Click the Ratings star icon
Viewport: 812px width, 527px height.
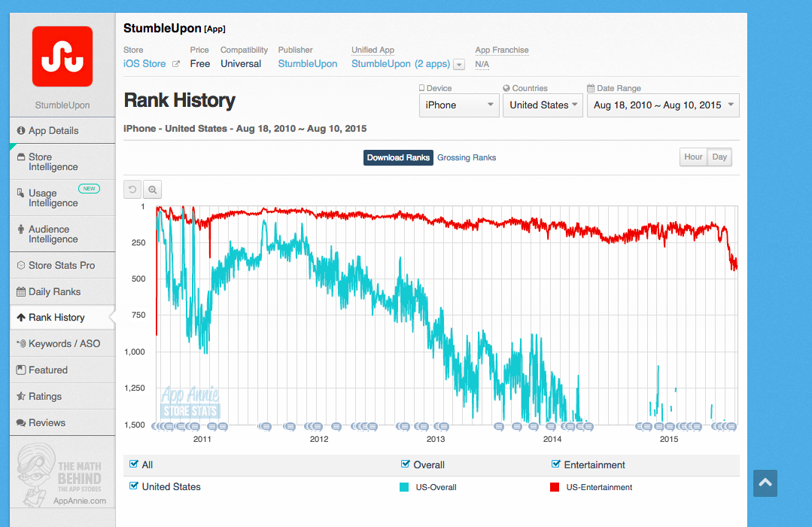pos(21,397)
